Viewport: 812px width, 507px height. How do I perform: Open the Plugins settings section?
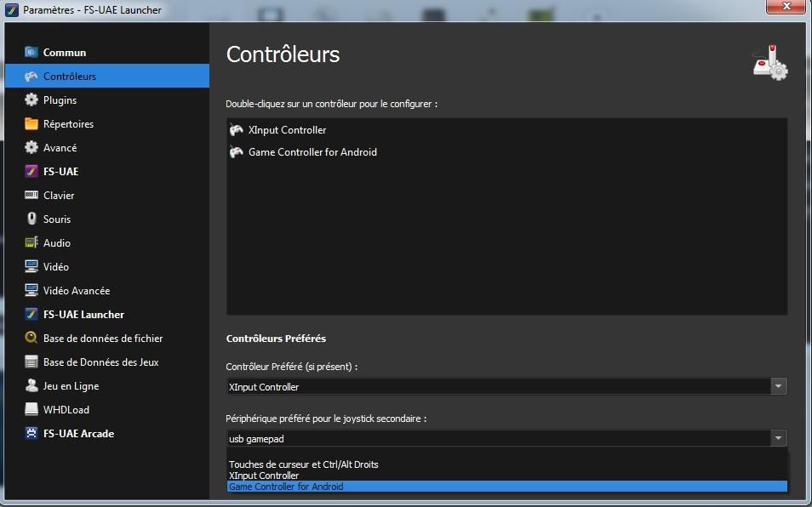coord(107,100)
